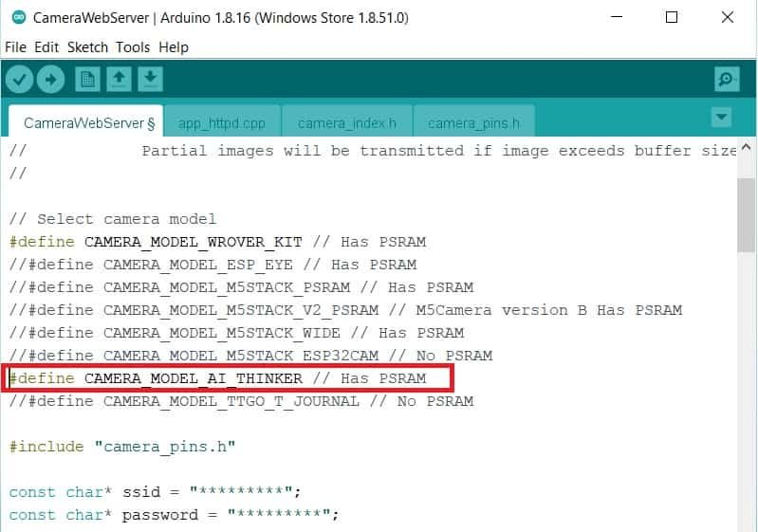This screenshot has height=532, width=758.
Task: Click the Arduino logo in title bar
Action: coord(18,18)
